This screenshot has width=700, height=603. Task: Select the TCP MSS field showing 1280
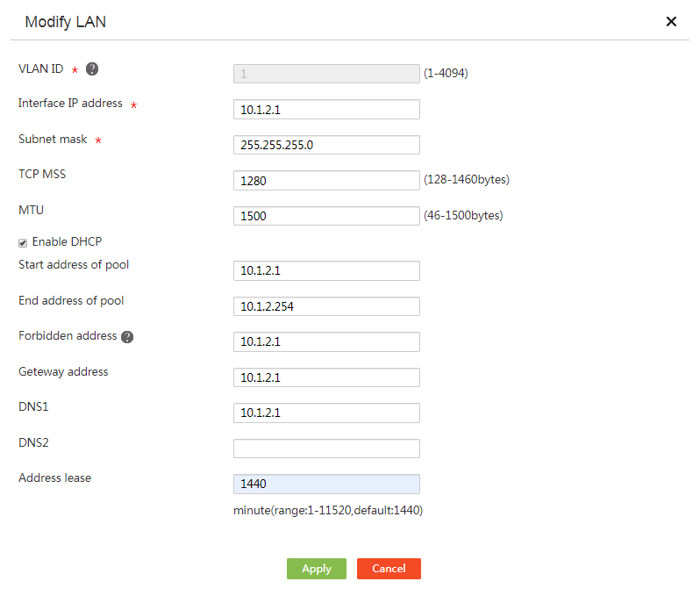(x=326, y=181)
